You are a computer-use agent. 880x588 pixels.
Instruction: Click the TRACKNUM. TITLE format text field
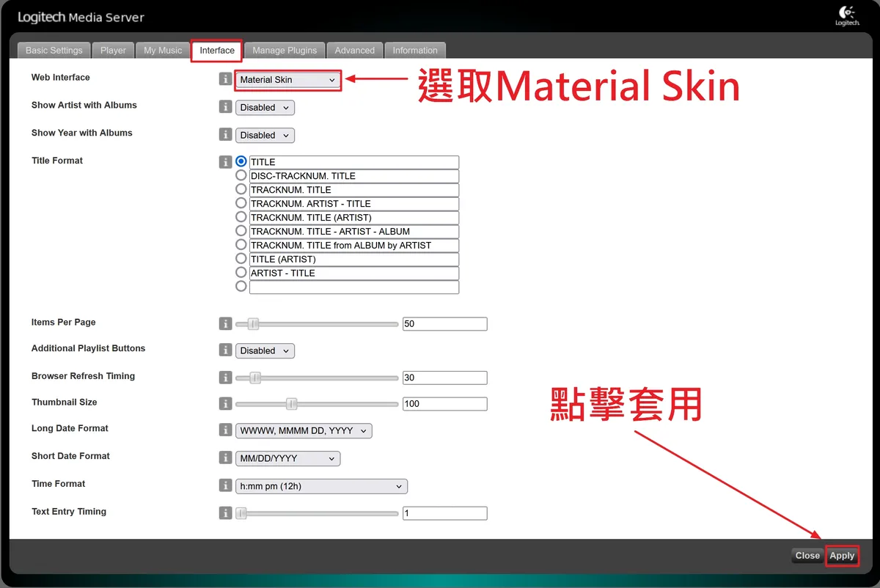point(354,190)
